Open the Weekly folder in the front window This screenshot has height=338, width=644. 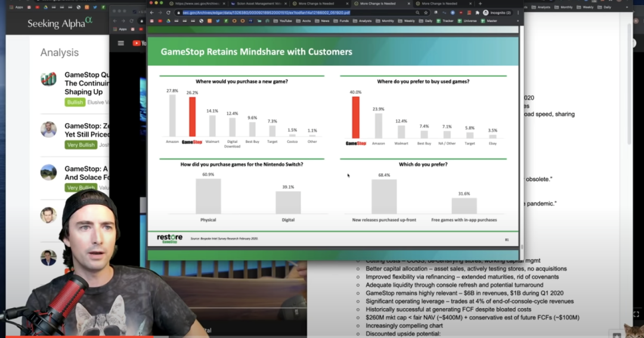(x=407, y=21)
